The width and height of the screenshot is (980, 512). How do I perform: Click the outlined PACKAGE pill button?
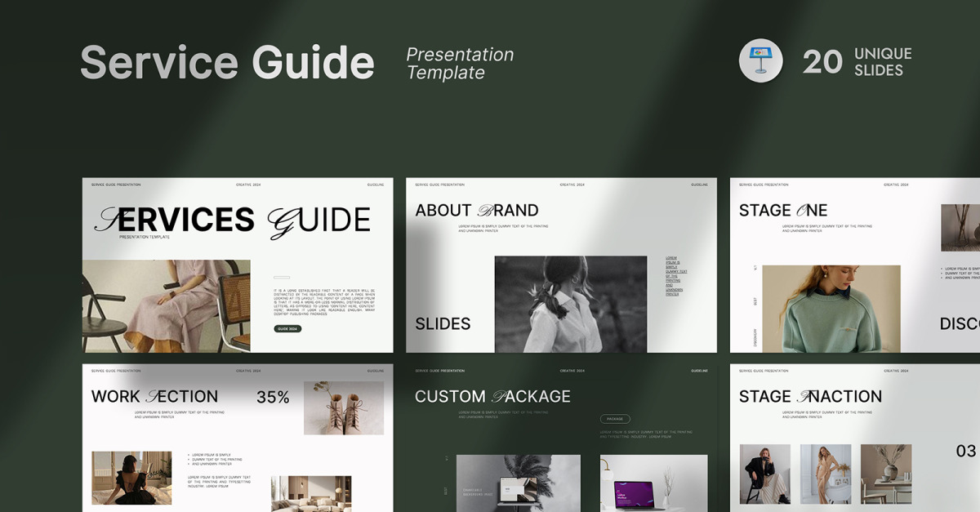(615, 419)
